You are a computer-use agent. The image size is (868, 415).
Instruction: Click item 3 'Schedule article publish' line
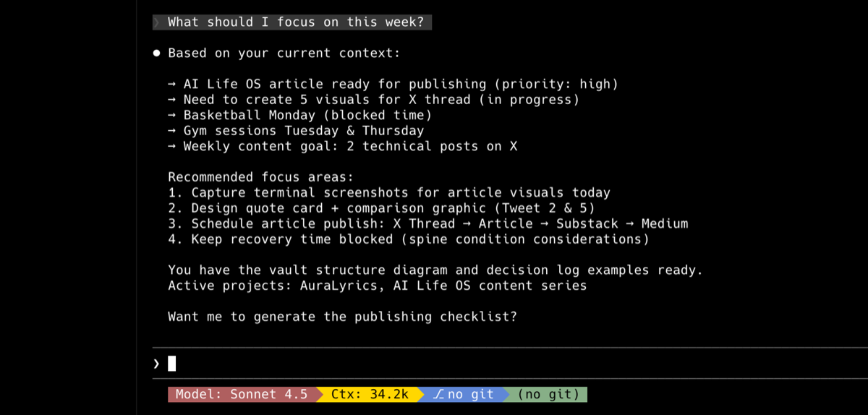tap(427, 224)
